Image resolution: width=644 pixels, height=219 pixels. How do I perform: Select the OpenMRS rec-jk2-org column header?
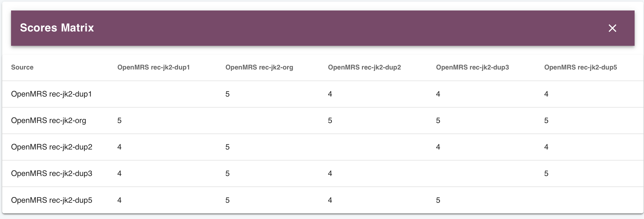tap(259, 67)
